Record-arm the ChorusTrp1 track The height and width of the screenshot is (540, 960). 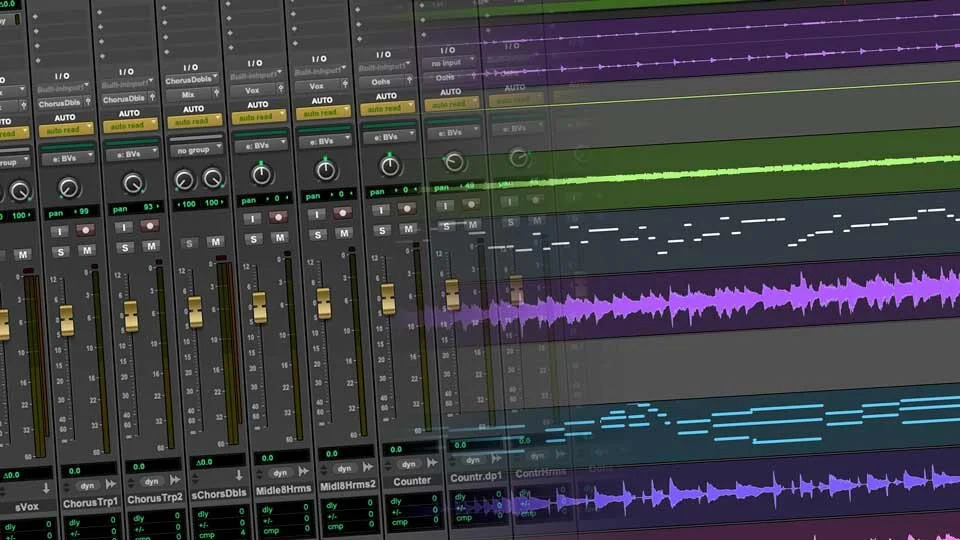pos(85,230)
